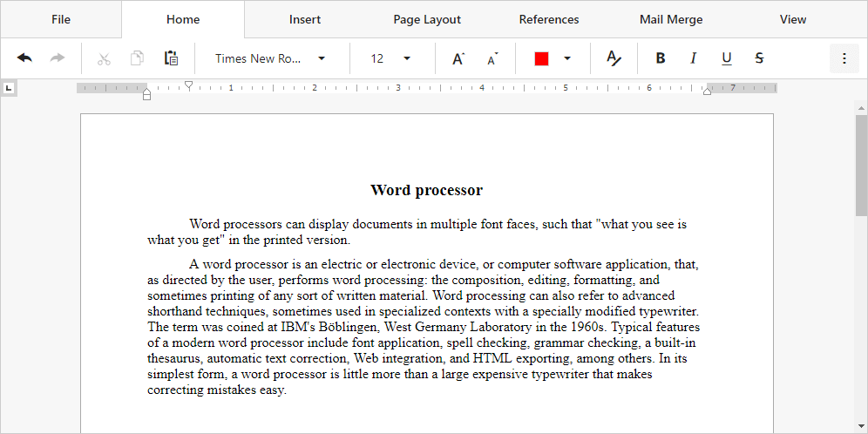Click the Redo arrow icon

click(58, 58)
